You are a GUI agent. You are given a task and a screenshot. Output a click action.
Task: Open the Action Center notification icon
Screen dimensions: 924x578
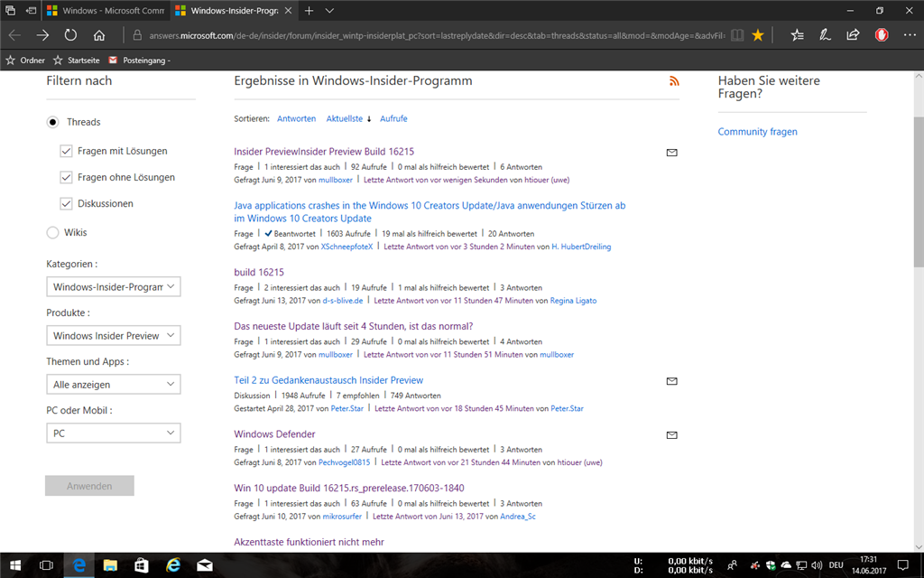[x=902, y=565]
